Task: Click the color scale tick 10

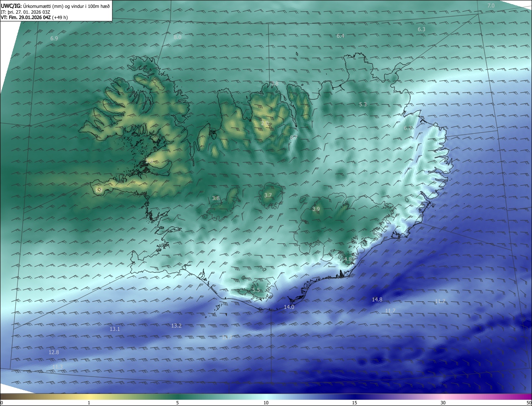Action: [266, 403]
